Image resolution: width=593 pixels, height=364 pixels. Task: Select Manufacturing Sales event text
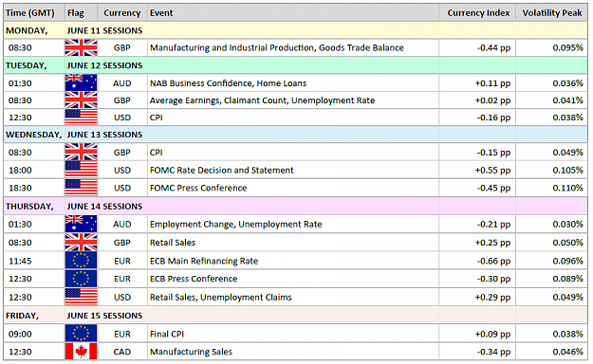point(191,352)
